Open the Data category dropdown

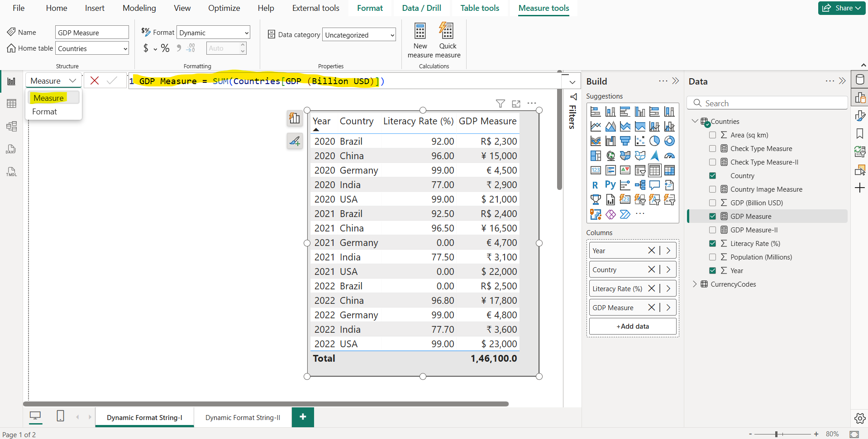coord(359,35)
